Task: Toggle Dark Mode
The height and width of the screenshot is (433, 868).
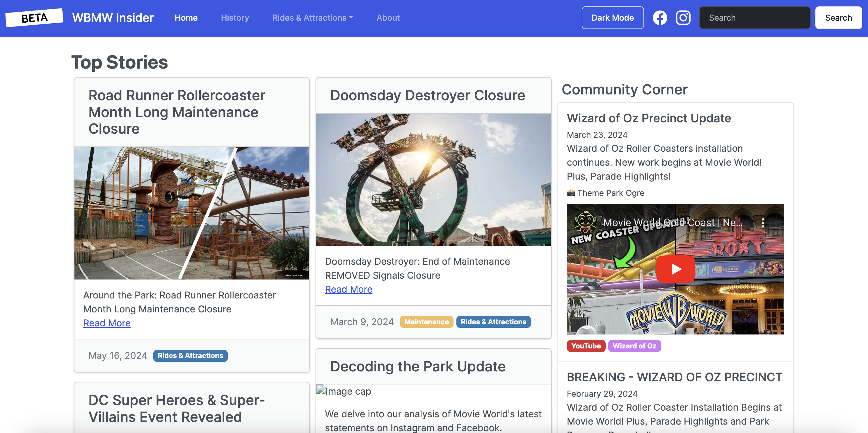Action: tap(613, 18)
